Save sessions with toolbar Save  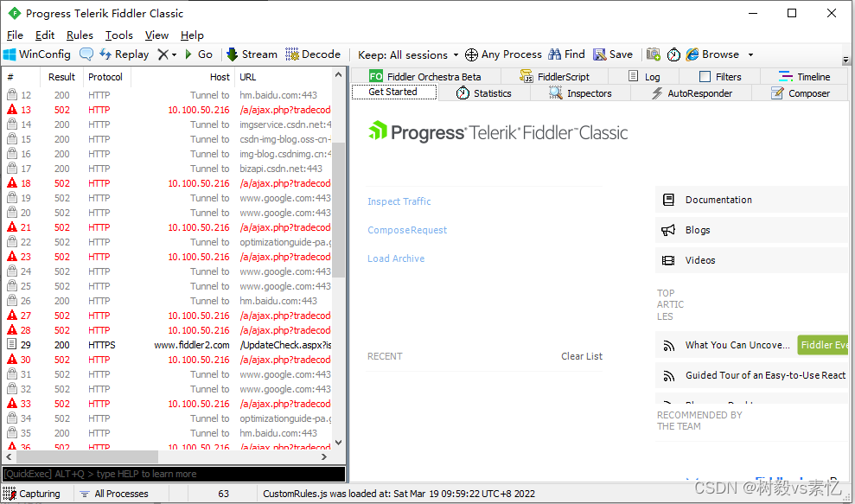point(613,54)
